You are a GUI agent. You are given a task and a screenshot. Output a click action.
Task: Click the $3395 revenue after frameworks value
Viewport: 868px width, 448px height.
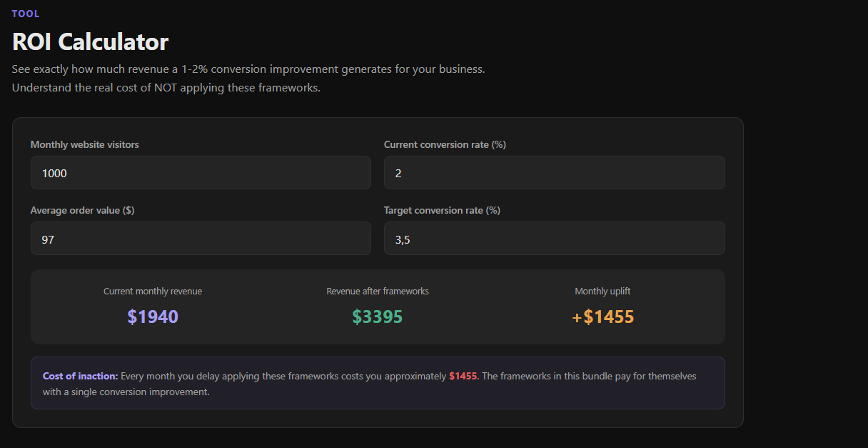coord(378,317)
